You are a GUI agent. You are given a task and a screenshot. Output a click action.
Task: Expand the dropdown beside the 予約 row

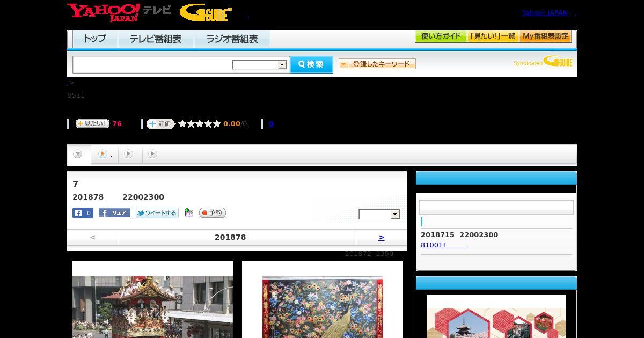pos(379,214)
